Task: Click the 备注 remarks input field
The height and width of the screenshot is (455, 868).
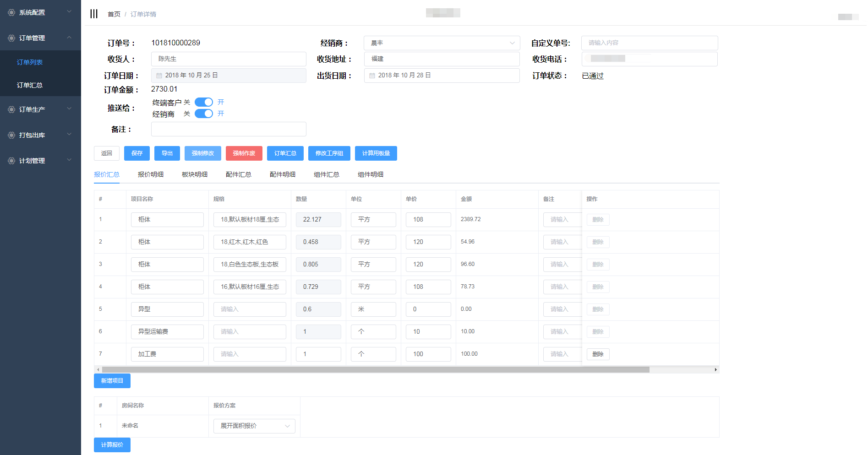Action: [229, 129]
